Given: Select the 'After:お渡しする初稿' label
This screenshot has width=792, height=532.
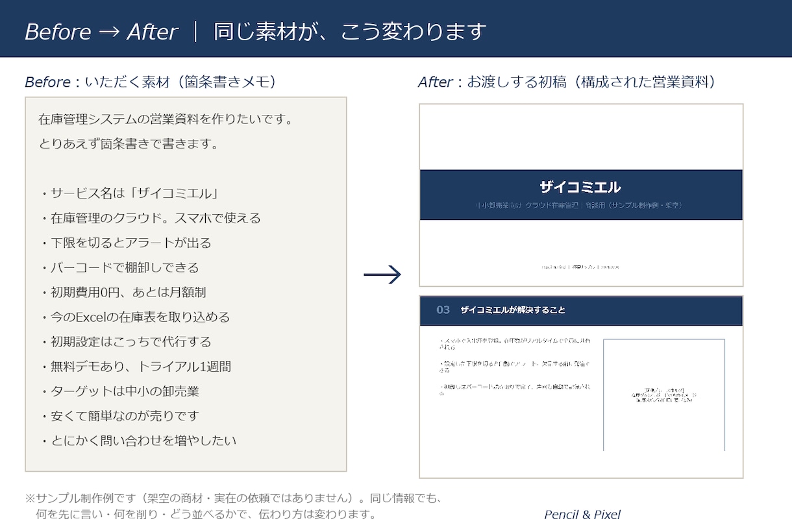Looking at the screenshot, I should (567, 82).
